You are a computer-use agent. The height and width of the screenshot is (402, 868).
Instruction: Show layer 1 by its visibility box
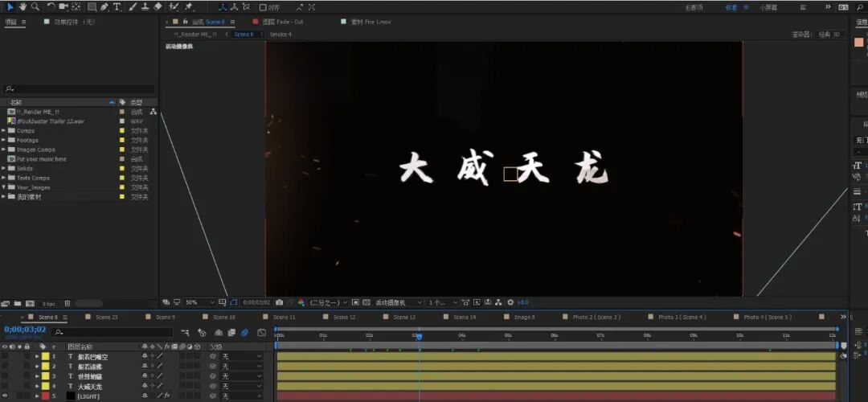tap(5, 357)
